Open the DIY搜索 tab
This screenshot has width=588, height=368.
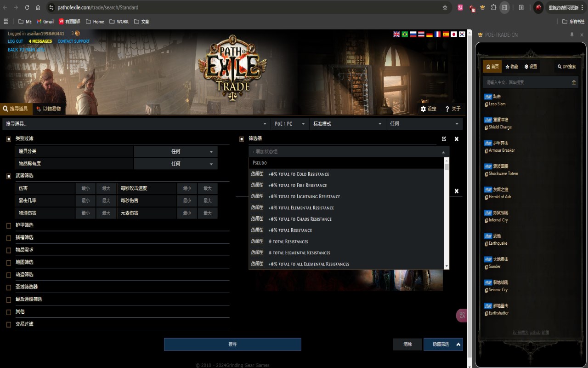[x=566, y=67]
